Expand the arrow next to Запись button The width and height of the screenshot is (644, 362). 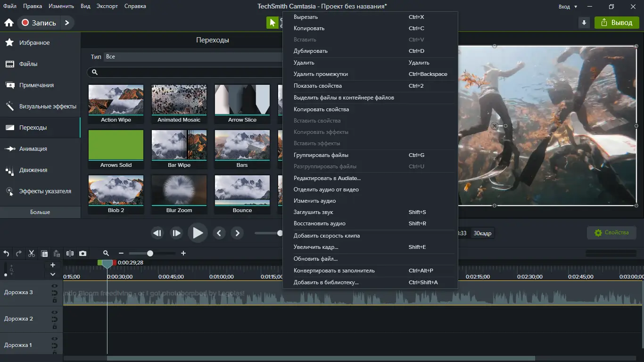coord(67,23)
